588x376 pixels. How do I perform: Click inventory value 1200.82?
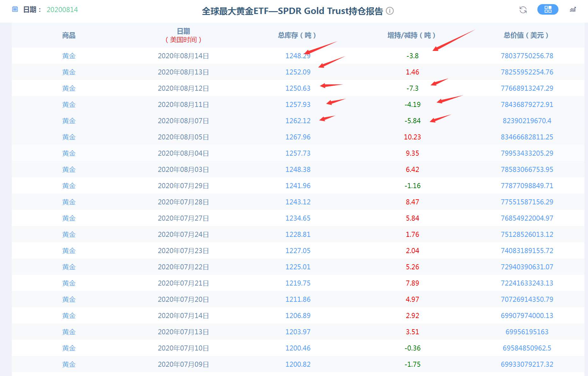point(298,365)
